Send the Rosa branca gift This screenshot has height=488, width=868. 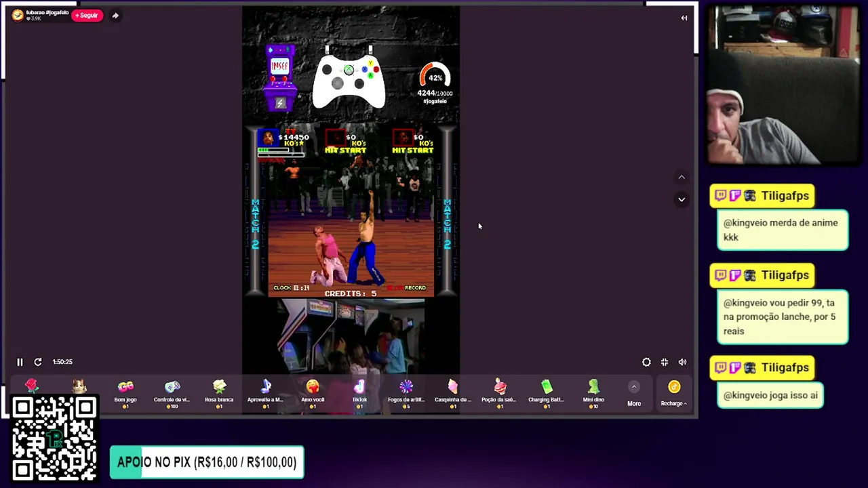219,392
